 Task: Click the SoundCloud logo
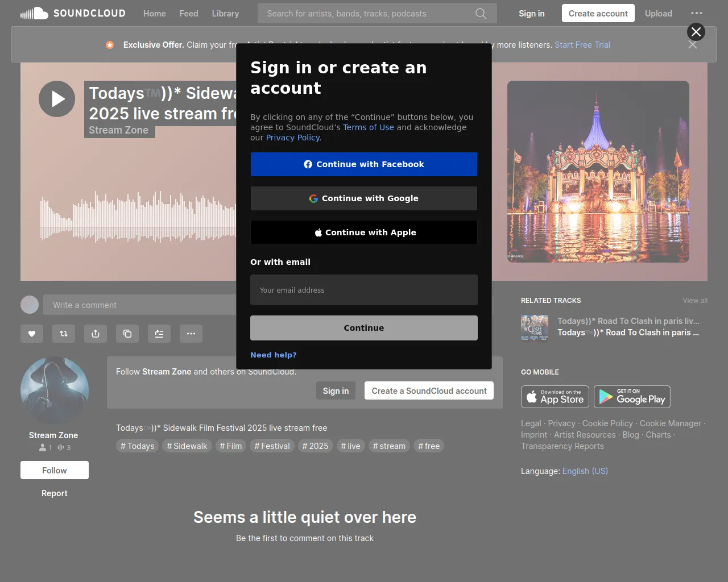tap(73, 14)
